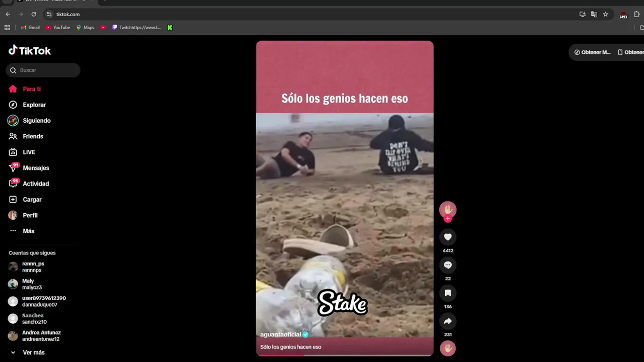Share the video with arrow icon

(448, 321)
